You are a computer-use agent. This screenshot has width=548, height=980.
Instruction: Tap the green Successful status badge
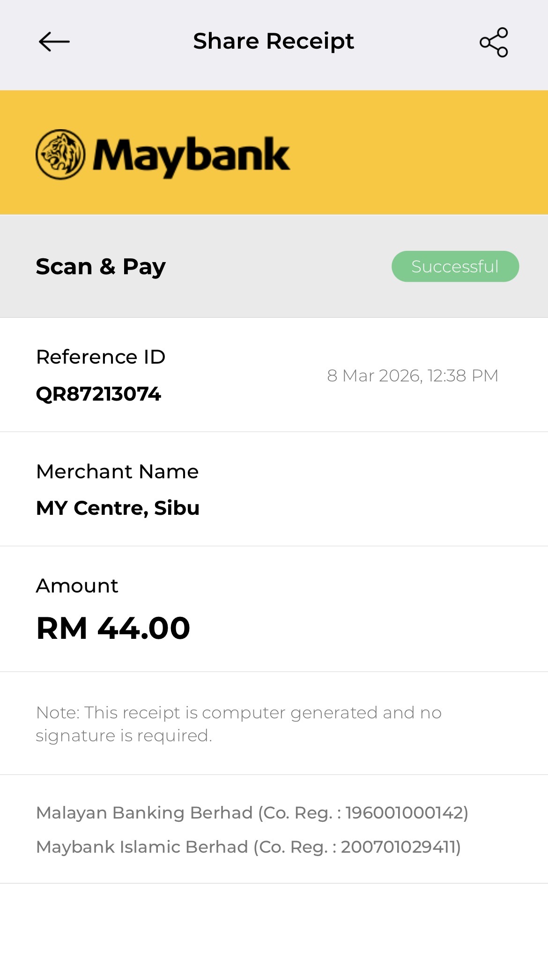[455, 266]
